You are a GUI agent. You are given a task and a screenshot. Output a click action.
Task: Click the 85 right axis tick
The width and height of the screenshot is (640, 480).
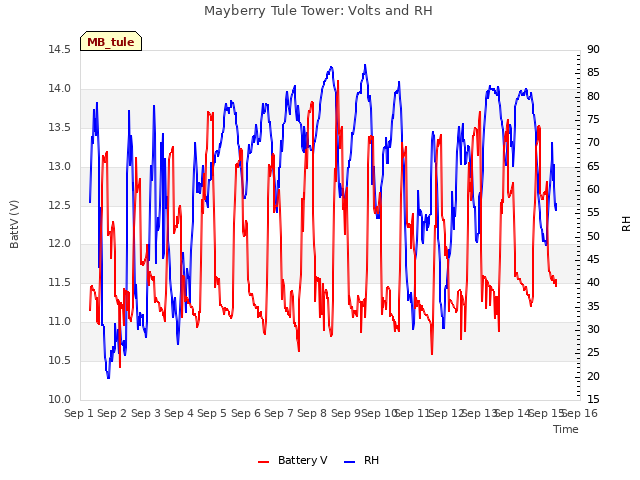[593, 73]
